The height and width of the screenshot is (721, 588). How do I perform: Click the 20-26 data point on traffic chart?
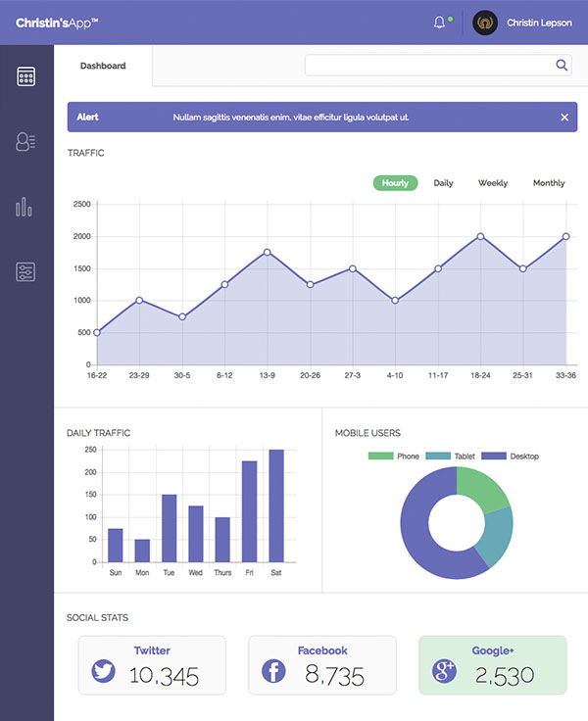click(310, 285)
